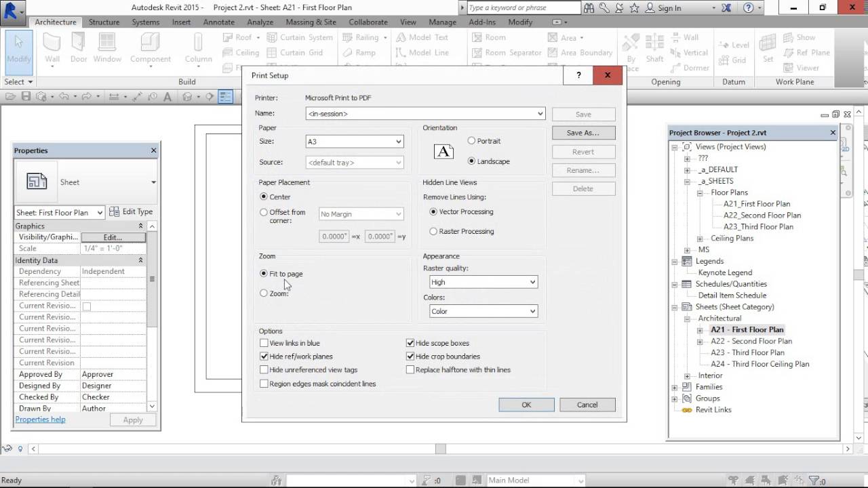The width and height of the screenshot is (868, 488).
Task: Enable View links in blue checkbox
Action: (264, 343)
